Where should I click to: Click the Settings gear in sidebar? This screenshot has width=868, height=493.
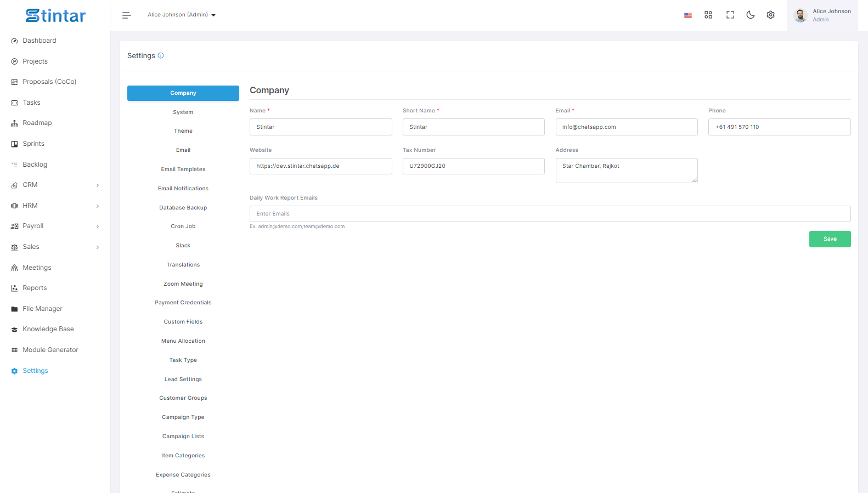pyautogui.click(x=14, y=371)
